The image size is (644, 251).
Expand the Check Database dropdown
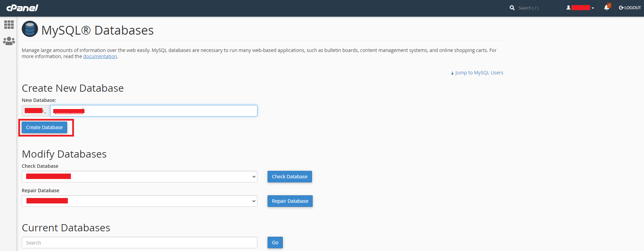(139, 177)
